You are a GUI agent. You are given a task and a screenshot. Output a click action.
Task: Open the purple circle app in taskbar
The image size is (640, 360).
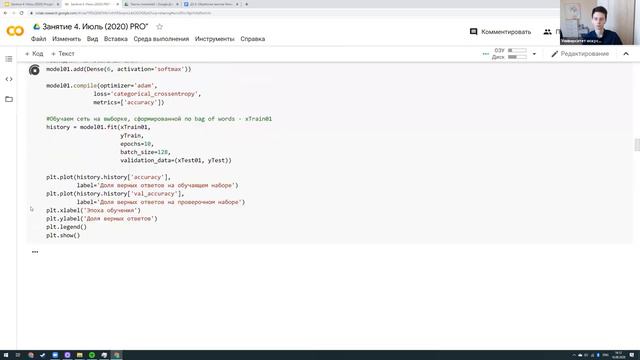pos(67,355)
